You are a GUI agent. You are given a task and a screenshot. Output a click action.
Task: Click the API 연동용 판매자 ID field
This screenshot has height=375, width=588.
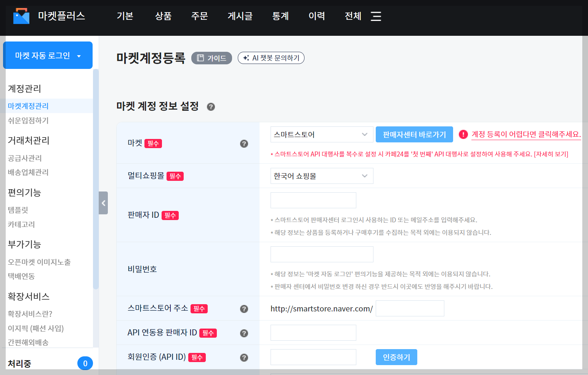point(313,333)
